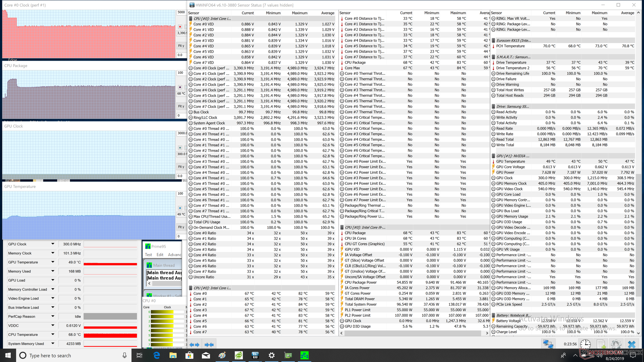Click the blue X close sensors icon

point(632,344)
